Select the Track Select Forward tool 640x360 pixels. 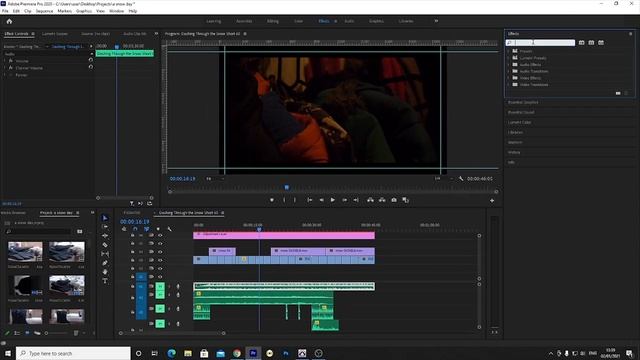[105, 227]
